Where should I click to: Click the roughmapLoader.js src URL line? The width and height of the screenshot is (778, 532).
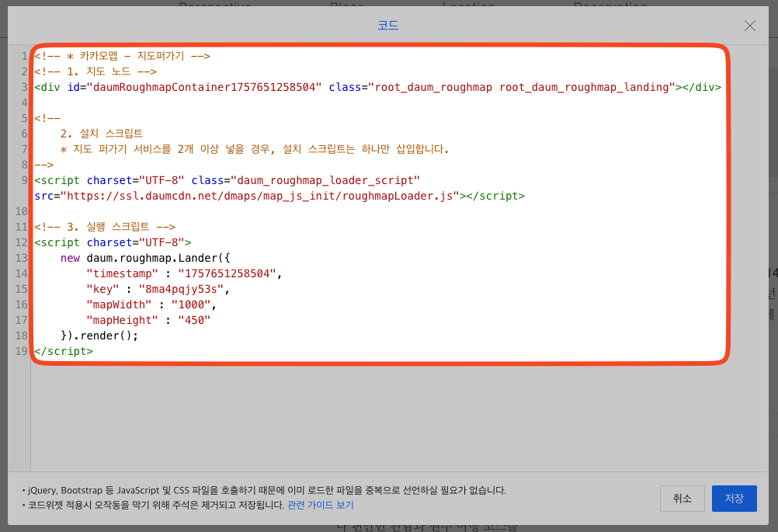click(280, 196)
